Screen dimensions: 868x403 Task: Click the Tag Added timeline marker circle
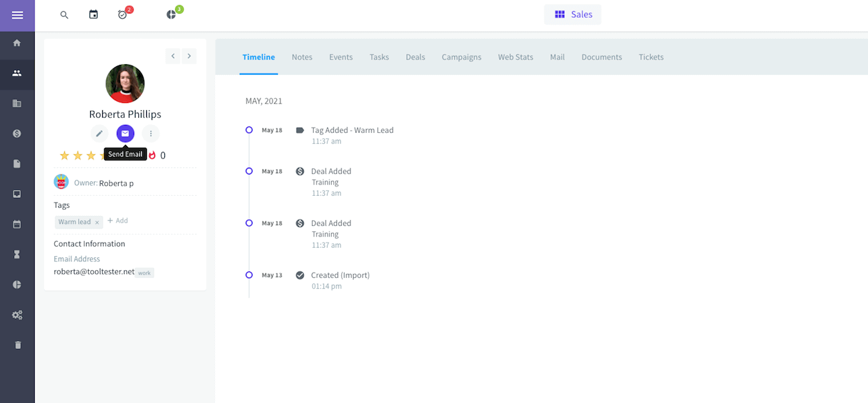point(249,130)
